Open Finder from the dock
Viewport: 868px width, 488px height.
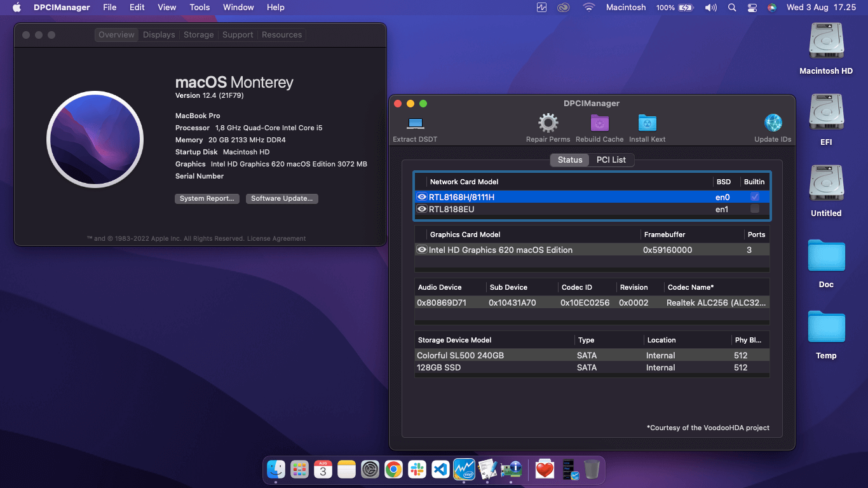pyautogui.click(x=276, y=470)
